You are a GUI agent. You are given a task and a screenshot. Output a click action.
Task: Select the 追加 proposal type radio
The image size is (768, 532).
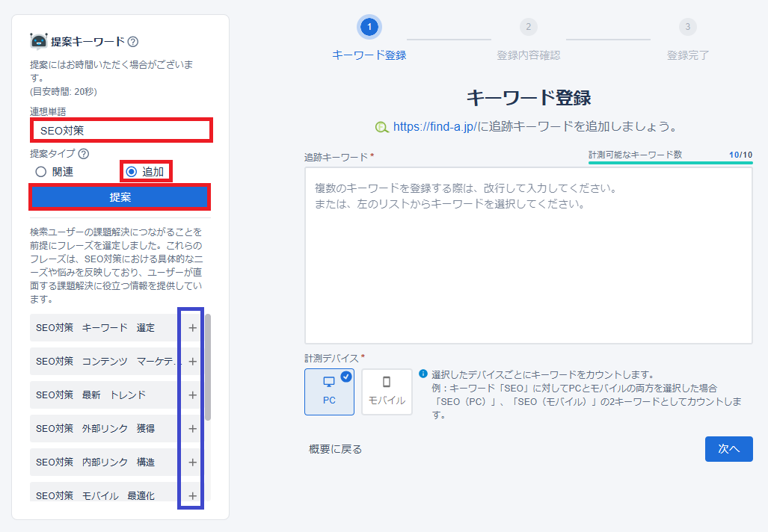[132, 172]
